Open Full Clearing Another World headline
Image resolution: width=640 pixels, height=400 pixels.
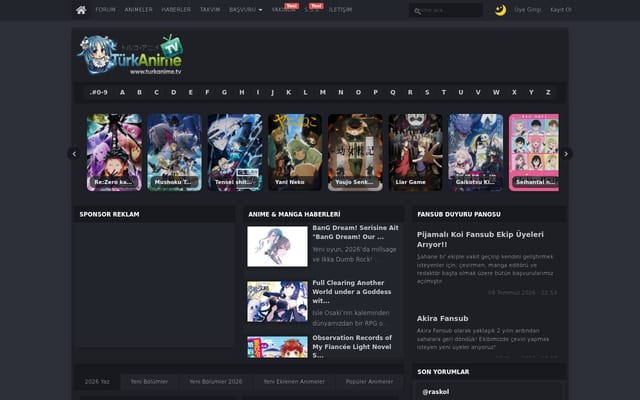(x=352, y=292)
